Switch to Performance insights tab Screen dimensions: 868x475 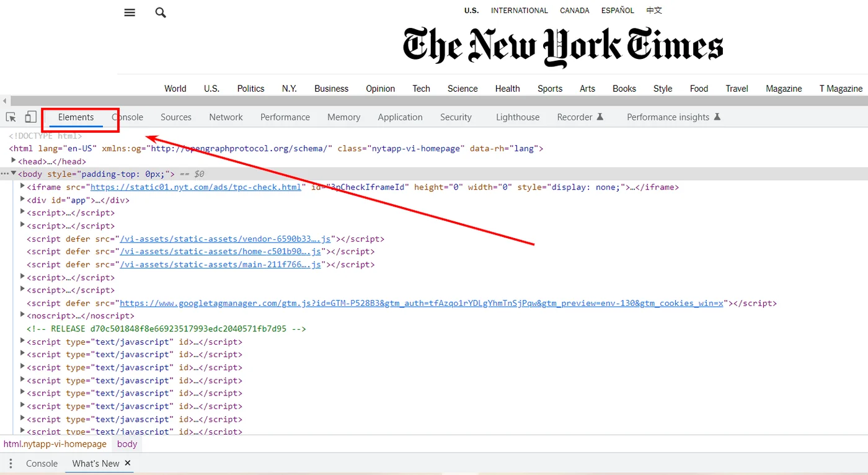pos(674,117)
